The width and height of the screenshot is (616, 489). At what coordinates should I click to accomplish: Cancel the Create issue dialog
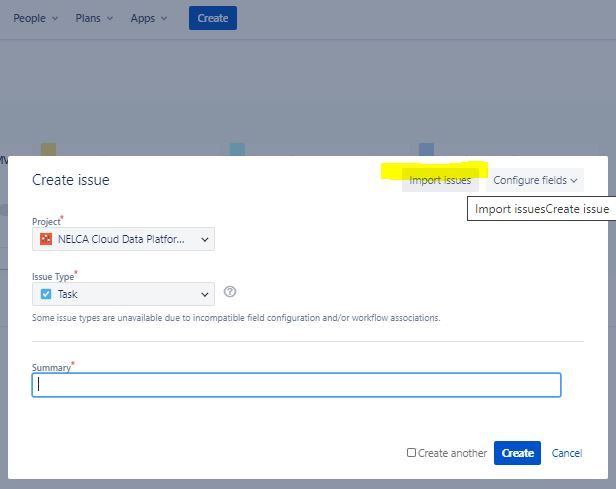click(566, 453)
